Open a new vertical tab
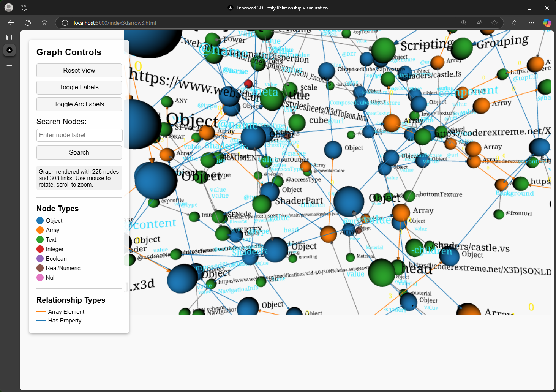 (9, 66)
